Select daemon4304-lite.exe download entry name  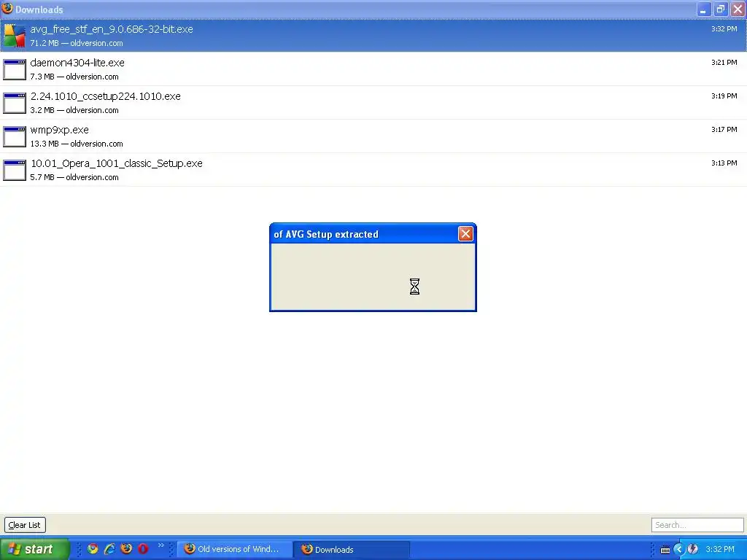[x=77, y=63]
